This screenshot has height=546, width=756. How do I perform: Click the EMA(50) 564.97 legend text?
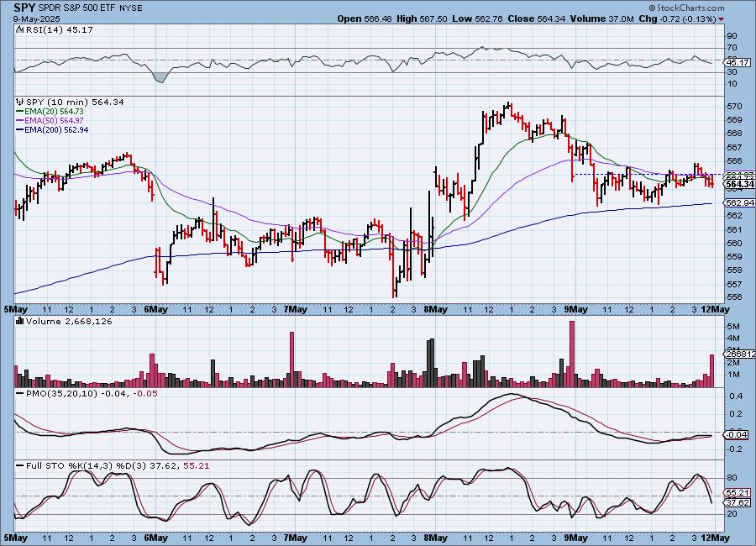click(54, 121)
